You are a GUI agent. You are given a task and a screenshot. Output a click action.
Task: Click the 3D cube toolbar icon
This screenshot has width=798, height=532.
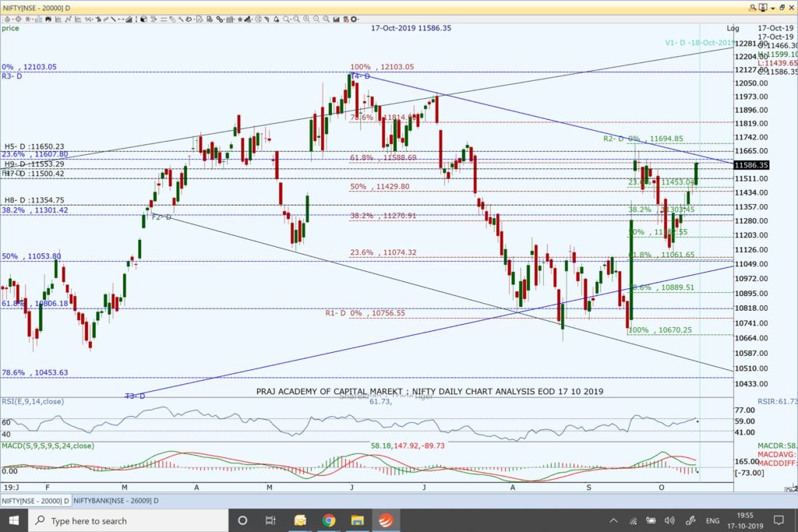pos(143,19)
